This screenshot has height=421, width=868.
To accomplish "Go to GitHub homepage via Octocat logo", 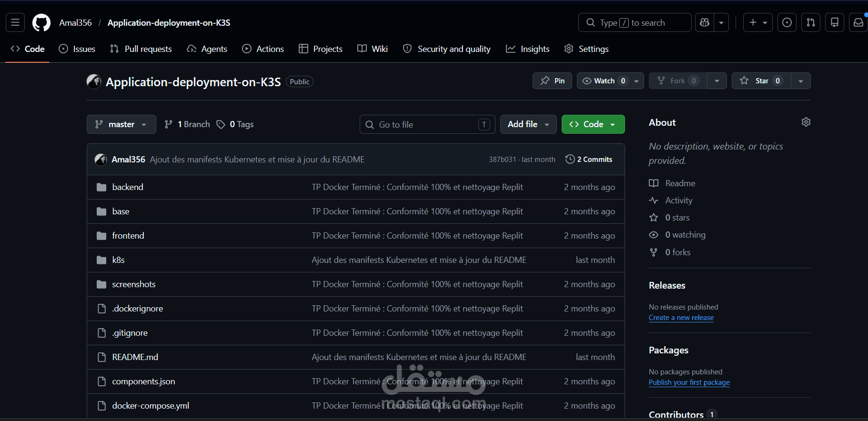I will coord(41,22).
